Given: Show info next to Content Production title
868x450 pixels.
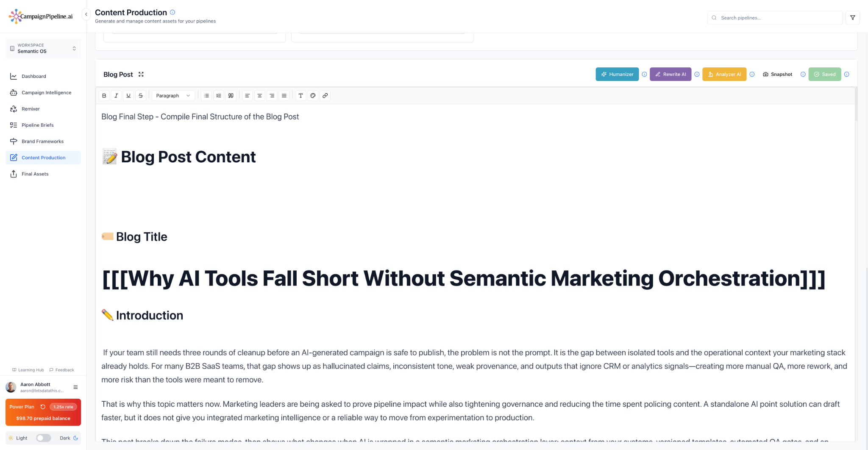Looking at the screenshot, I should (172, 12).
